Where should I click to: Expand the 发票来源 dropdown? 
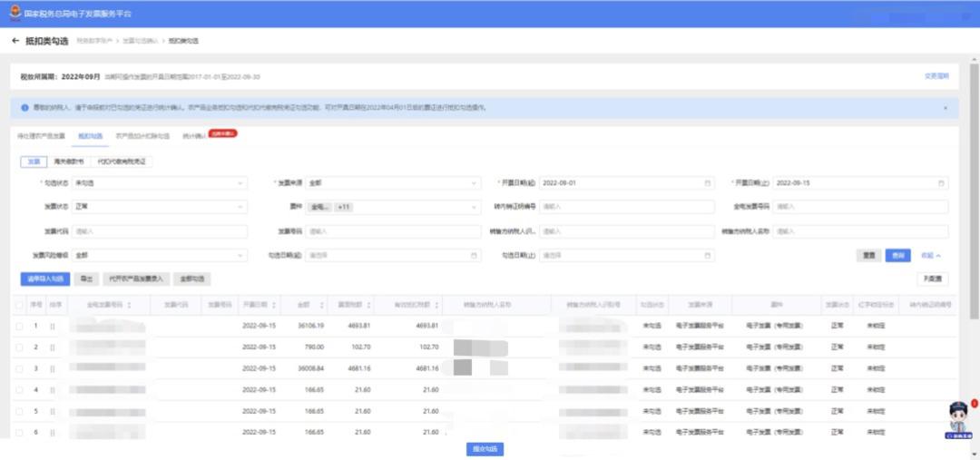pos(392,182)
